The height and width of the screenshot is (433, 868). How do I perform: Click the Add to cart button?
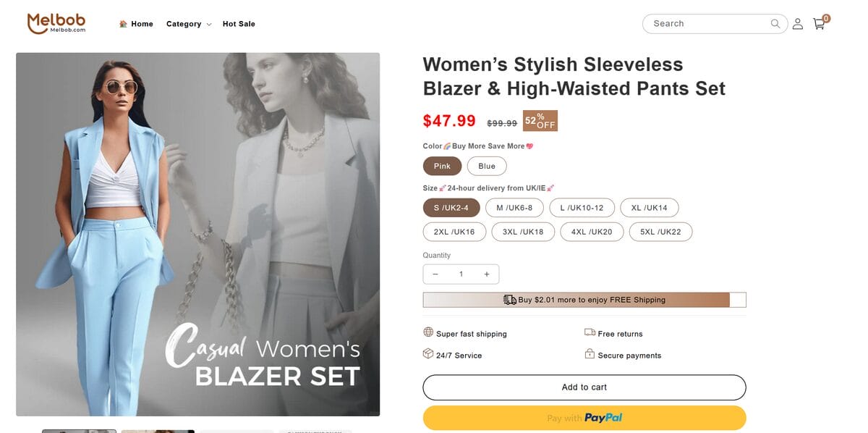(584, 387)
